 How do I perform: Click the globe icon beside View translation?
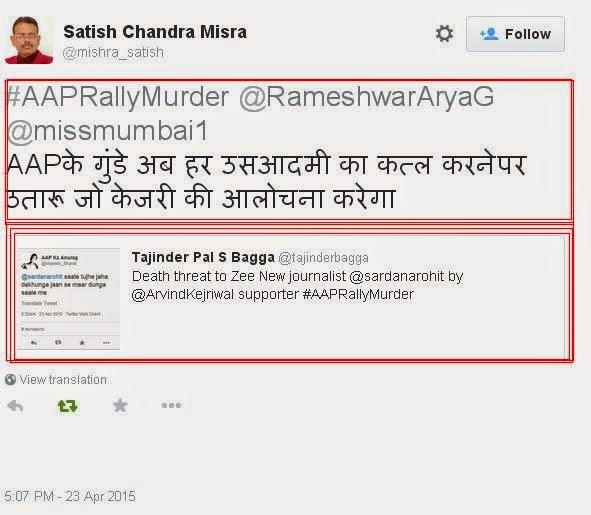(x=11, y=380)
